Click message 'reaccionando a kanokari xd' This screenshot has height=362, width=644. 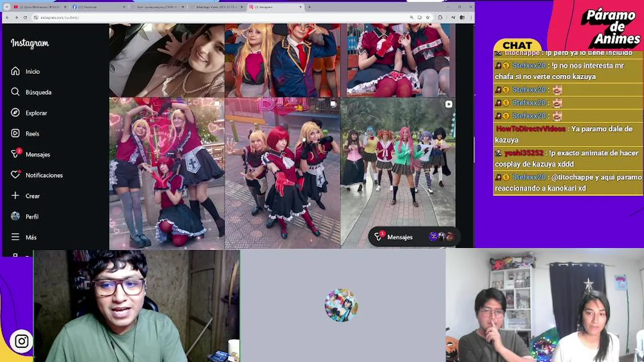click(540, 188)
